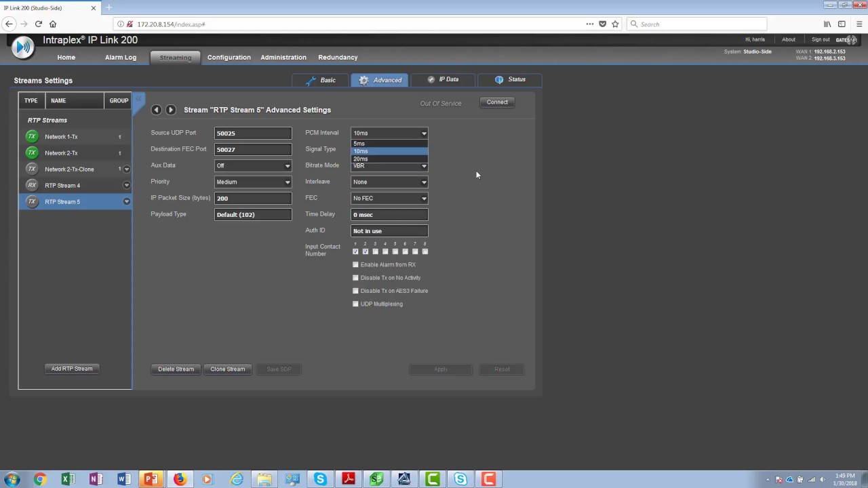Open Adobe Reader from the taskbar
Image resolution: width=868 pixels, height=488 pixels.
pos(349,479)
